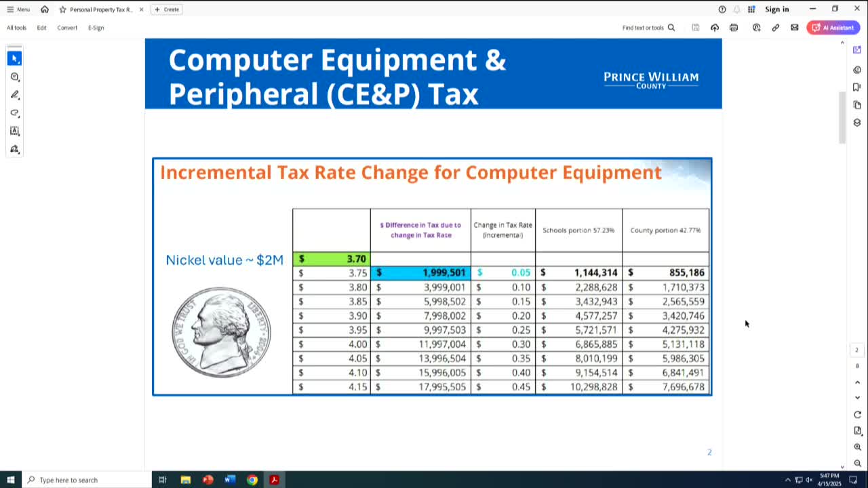The image size is (868, 488).
Task: Pick the freehand Draw tool
Action: click(14, 113)
